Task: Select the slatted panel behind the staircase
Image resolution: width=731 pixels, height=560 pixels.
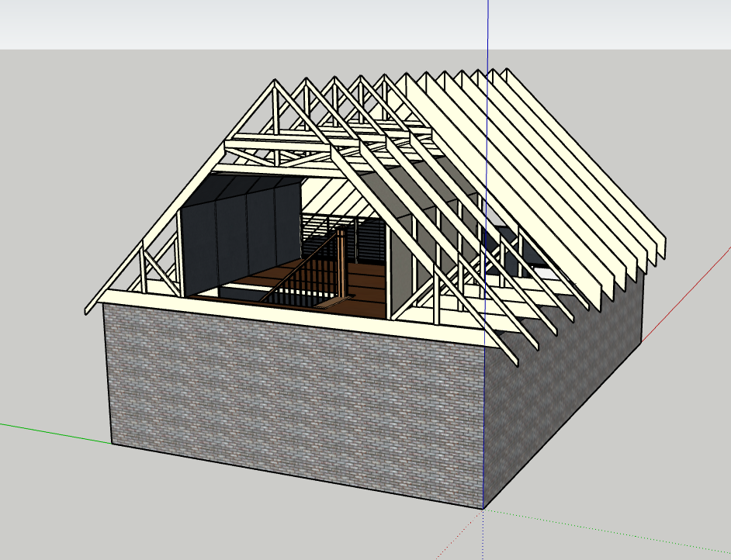Action: click(x=370, y=242)
